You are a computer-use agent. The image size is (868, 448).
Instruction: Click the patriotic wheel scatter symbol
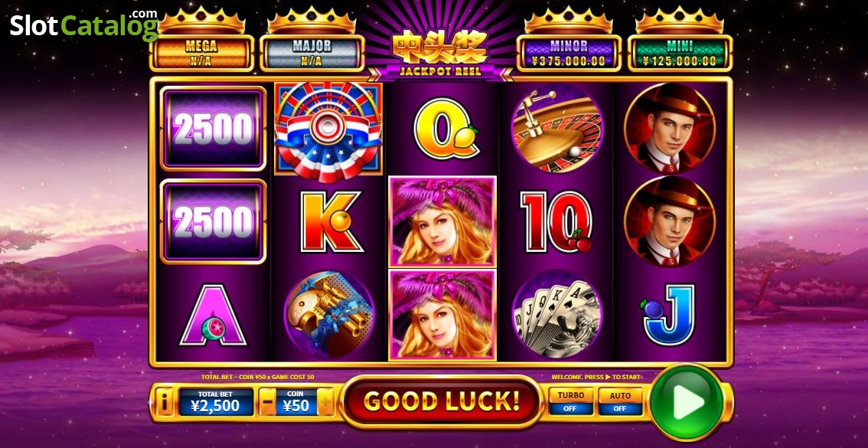point(329,130)
